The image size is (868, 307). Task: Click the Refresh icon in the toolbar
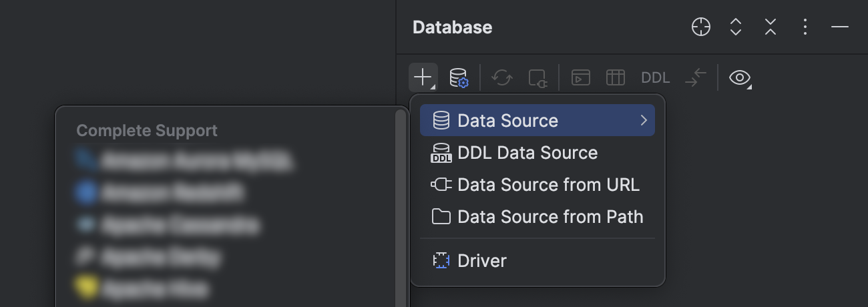502,77
